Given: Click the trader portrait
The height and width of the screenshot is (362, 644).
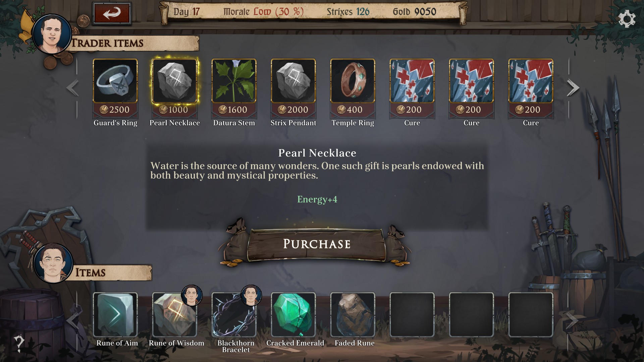Looking at the screenshot, I should tap(52, 34).
